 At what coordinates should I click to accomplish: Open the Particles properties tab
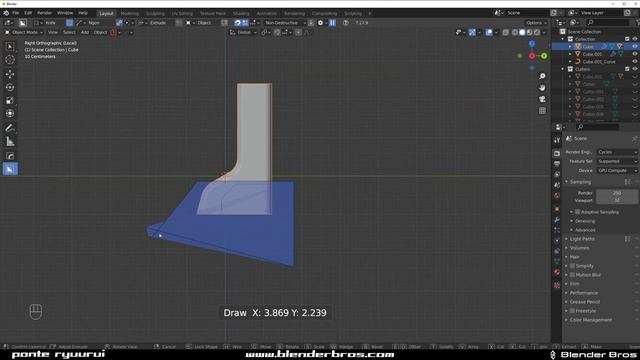pos(557,230)
